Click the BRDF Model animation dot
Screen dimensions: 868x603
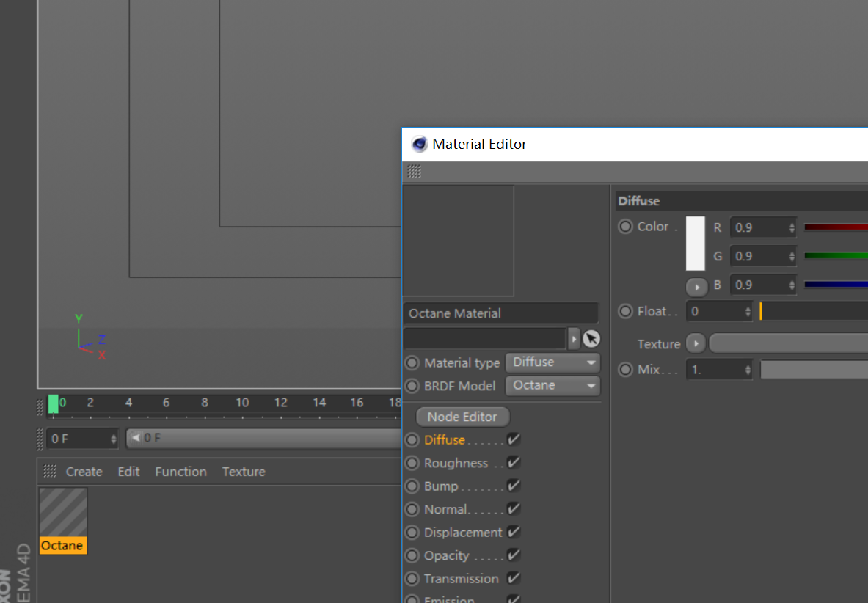[x=412, y=386]
